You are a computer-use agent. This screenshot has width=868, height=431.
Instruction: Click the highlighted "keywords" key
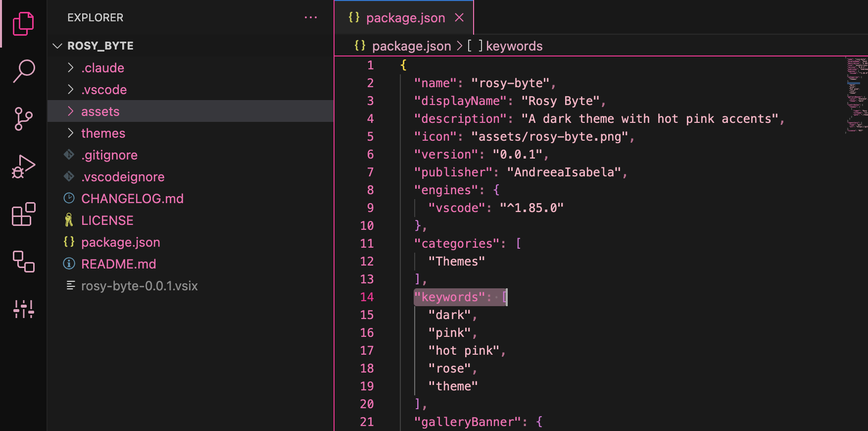(x=450, y=297)
